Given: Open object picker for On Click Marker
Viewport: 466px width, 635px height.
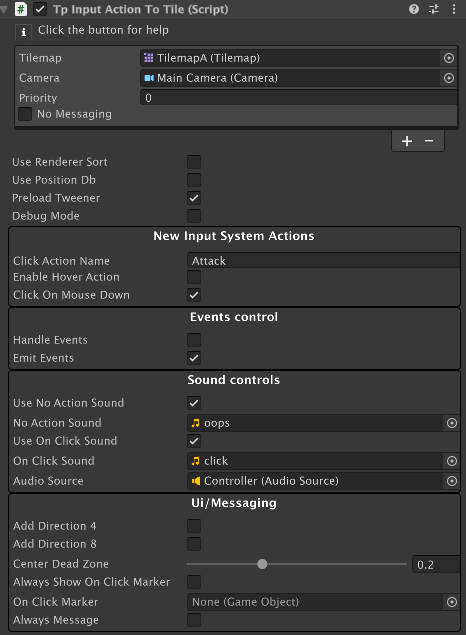Looking at the screenshot, I should point(452,602).
